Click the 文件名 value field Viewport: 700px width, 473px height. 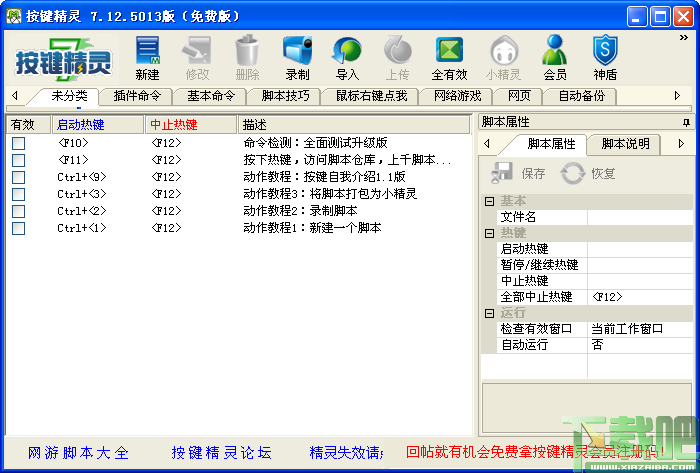(x=640, y=217)
